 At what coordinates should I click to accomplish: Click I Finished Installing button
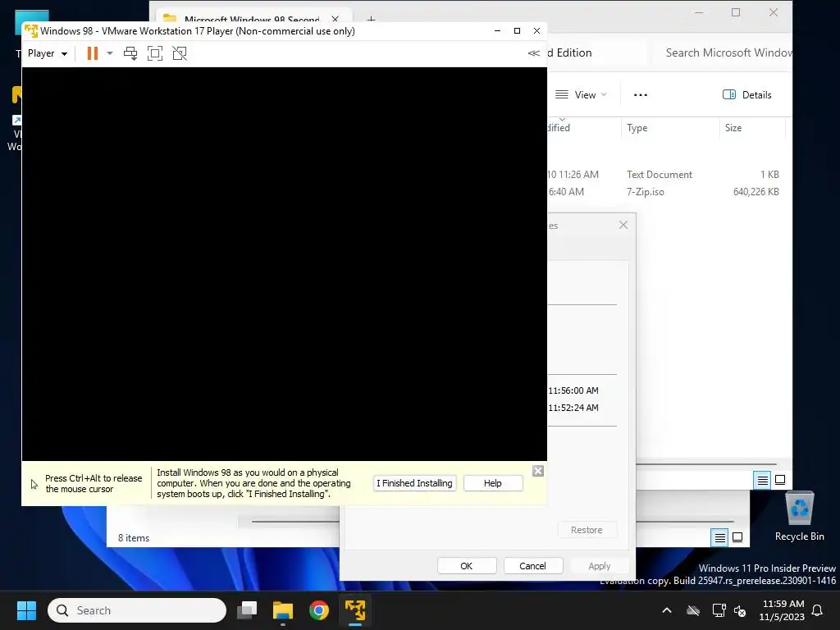tap(414, 483)
